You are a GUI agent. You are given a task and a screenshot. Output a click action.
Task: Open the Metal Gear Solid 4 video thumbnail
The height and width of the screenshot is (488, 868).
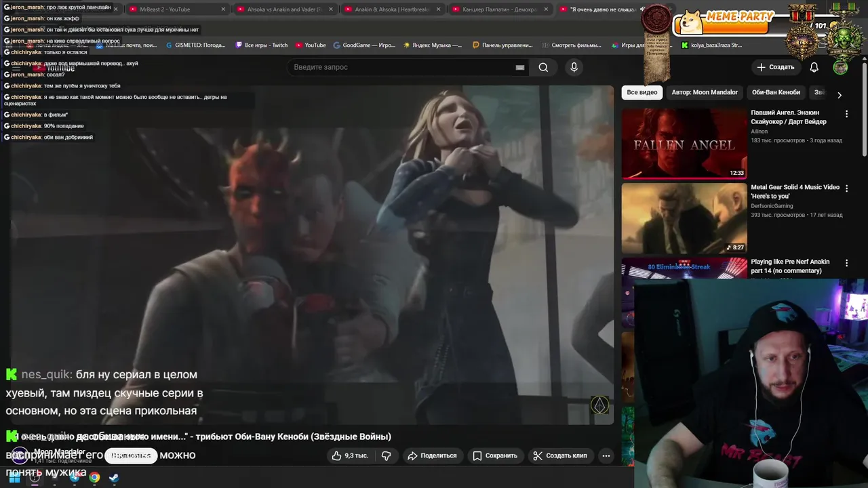[x=684, y=218]
